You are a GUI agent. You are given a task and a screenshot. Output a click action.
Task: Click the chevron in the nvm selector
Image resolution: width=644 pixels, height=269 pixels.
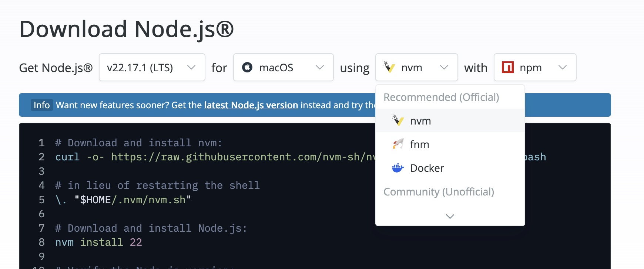[x=444, y=67]
